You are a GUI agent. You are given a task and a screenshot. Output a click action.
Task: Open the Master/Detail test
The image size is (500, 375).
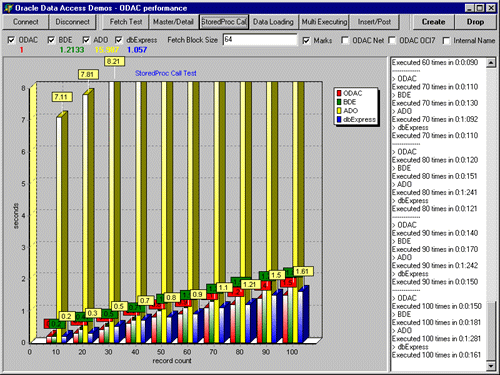(x=174, y=22)
